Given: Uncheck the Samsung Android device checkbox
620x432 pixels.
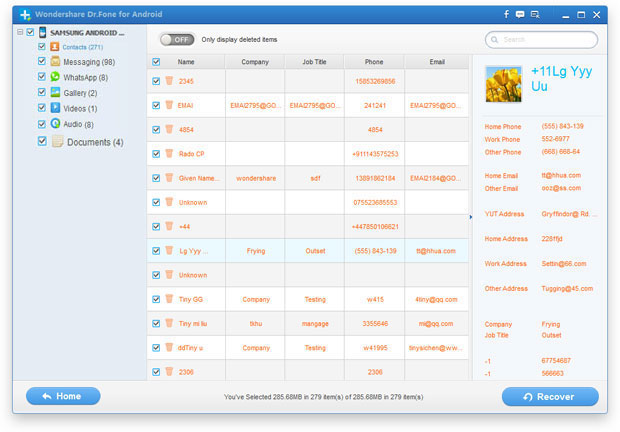Looking at the screenshot, I should 30,32.
